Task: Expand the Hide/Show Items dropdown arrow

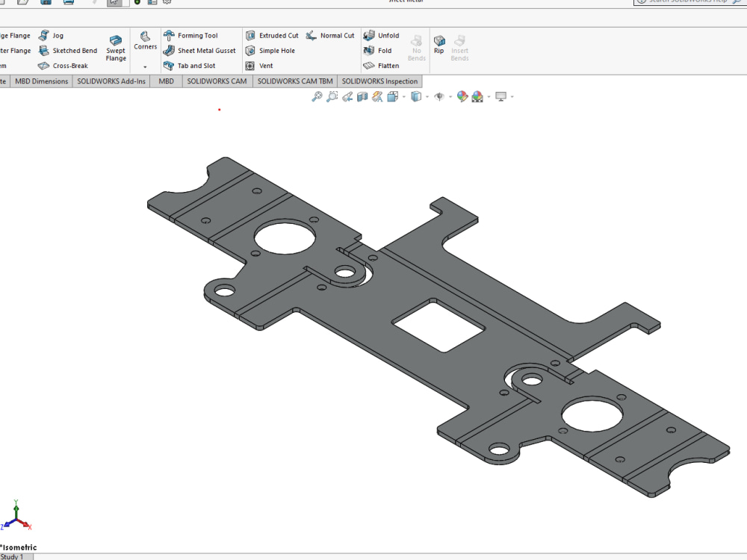Action: (450, 96)
